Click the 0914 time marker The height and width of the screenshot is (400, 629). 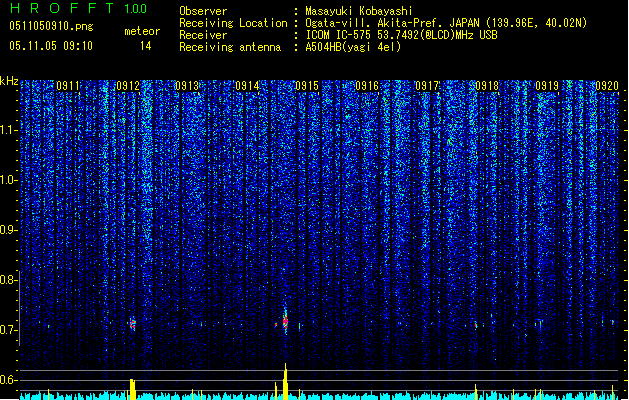click(x=247, y=86)
